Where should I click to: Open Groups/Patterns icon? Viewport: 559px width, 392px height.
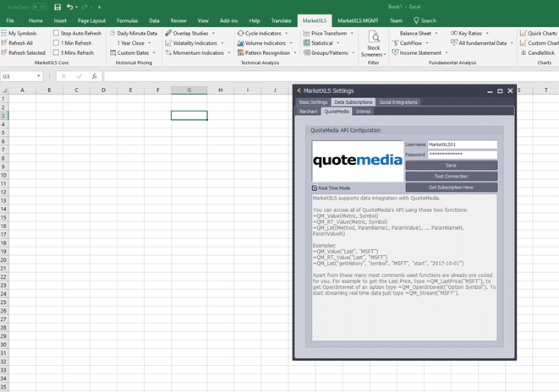[306, 52]
